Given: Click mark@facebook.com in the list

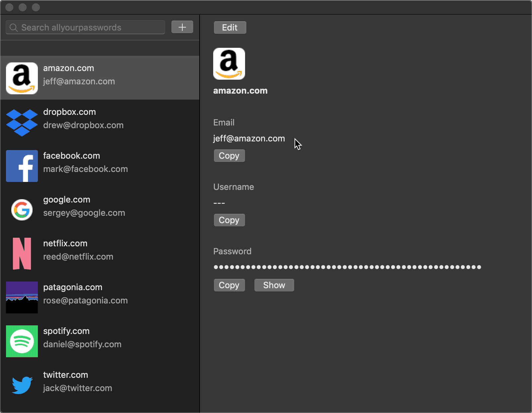Looking at the screenshot, I should click(85, 169).
